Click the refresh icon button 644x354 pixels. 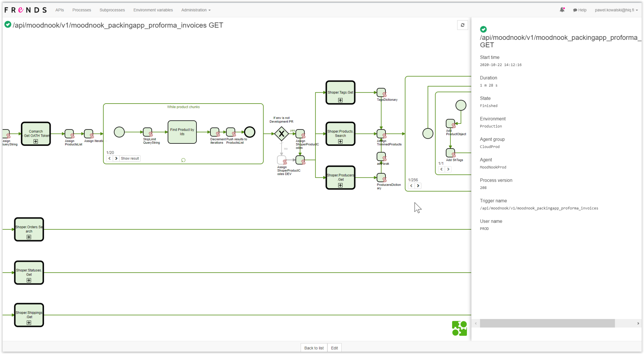pyautogui.click(x=462, y=25)
